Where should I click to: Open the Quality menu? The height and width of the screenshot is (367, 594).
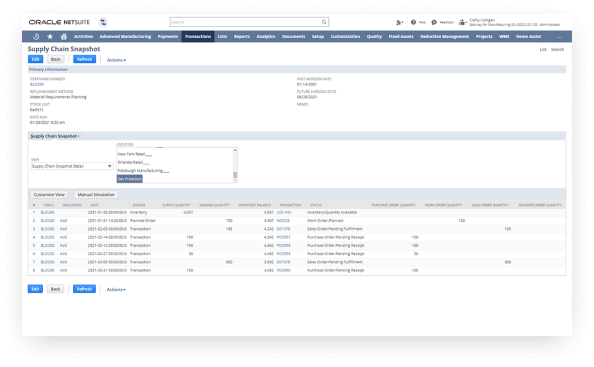pos(374,36)
